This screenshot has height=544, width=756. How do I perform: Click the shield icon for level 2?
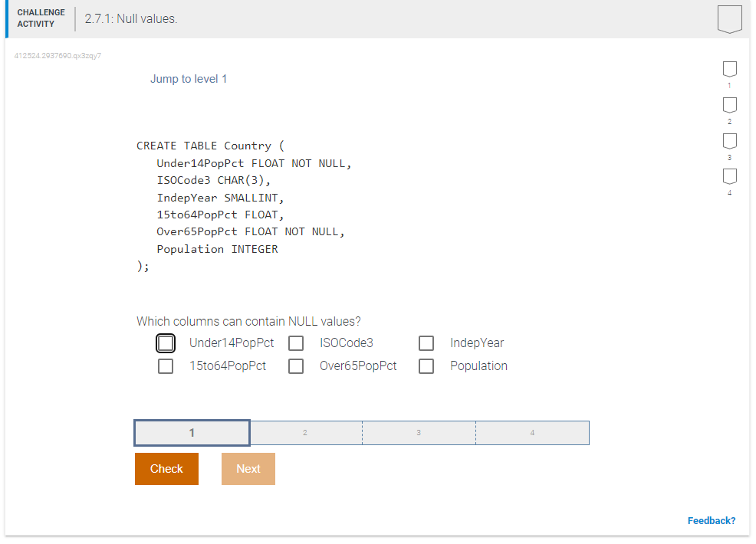click(729, 105)
